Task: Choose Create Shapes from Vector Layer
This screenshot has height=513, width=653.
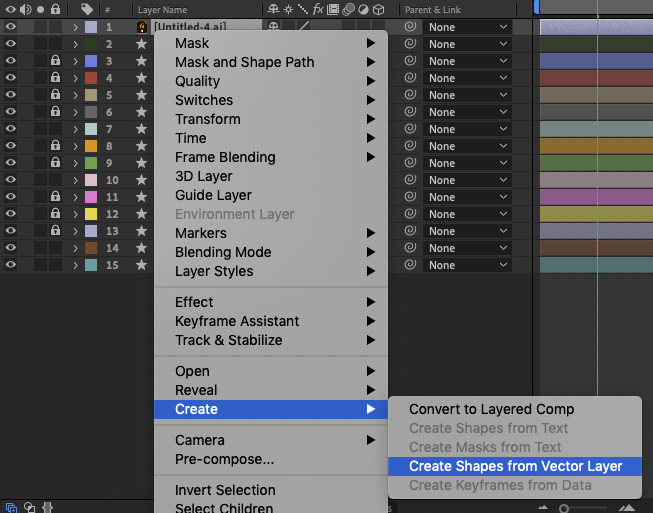Action: click(515, 466)
